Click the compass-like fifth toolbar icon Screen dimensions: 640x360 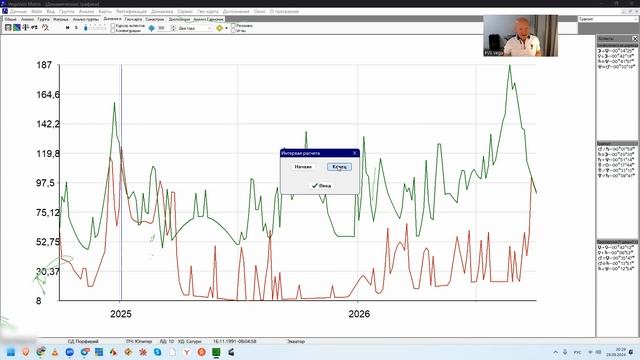45,27
